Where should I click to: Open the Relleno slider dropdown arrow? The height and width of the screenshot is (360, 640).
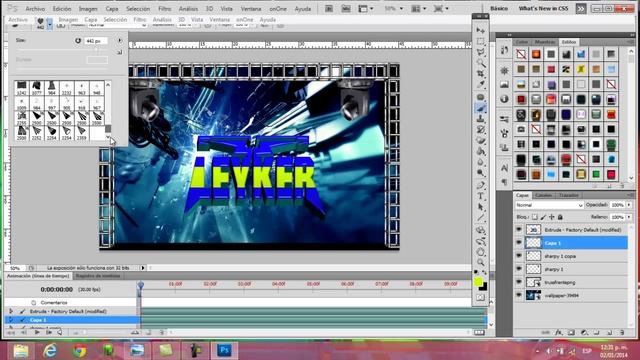point(629,217)
